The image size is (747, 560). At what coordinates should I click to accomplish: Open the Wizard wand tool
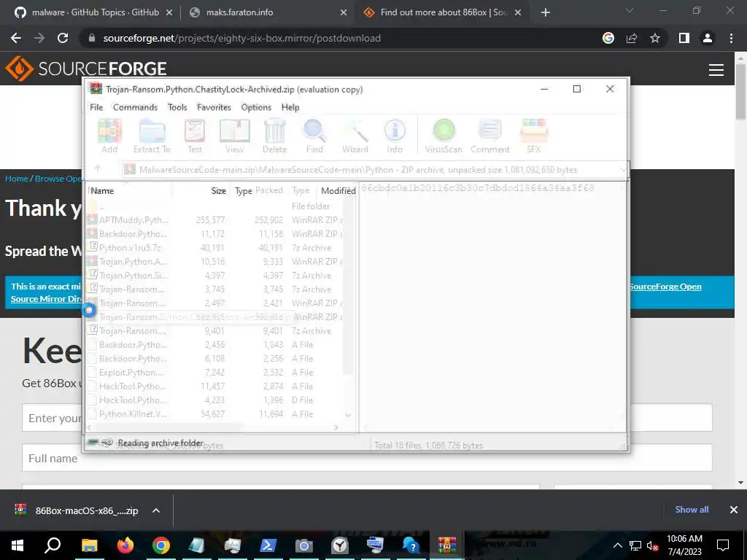tap(355, 136)
